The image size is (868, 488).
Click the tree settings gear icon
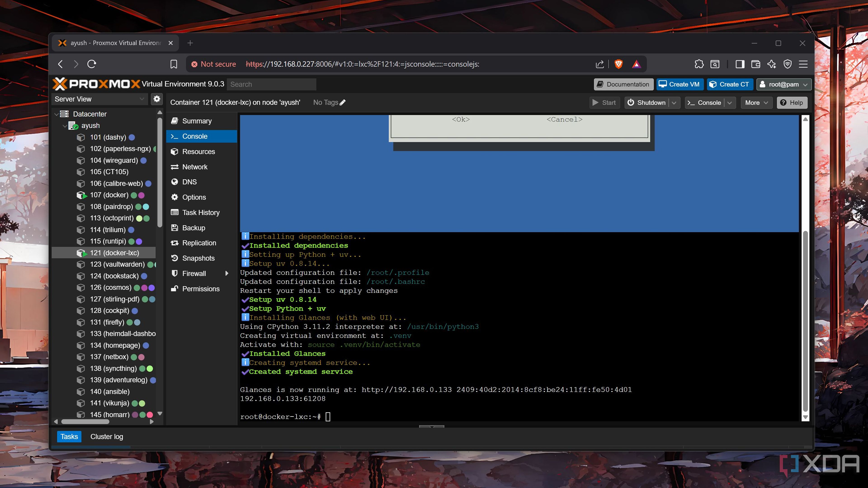157,99
